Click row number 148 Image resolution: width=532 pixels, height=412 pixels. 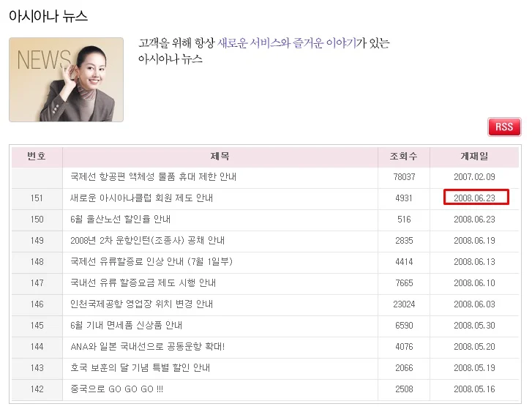click(x=37, y=262)
